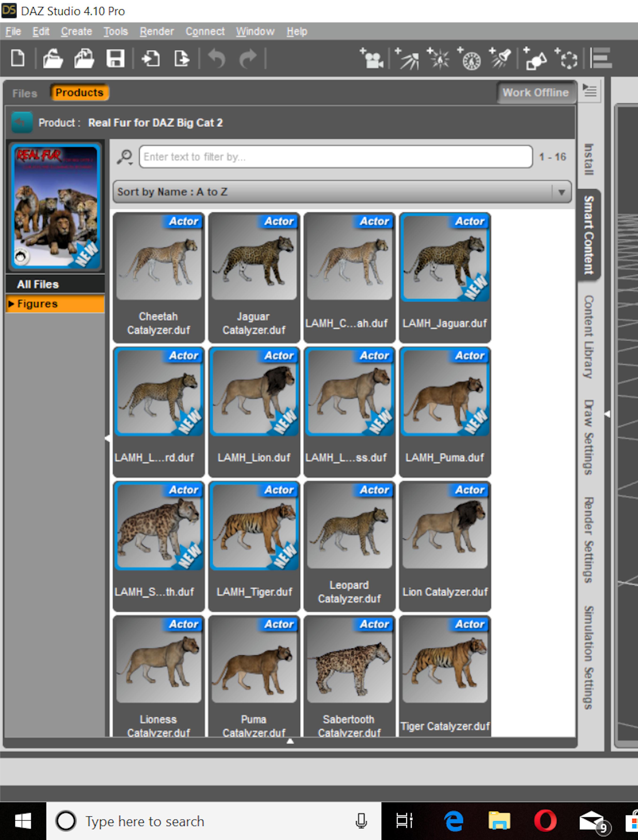Image resolution: width=638 pixels, height=840 pixels.
Task: Select the All Files category
Action: click(38, 285)
